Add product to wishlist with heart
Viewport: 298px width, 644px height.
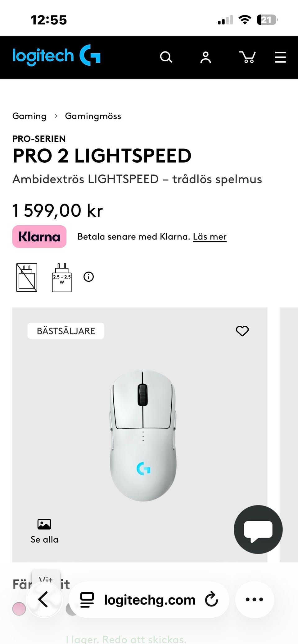pyautogui.click(x=242, y=331)
